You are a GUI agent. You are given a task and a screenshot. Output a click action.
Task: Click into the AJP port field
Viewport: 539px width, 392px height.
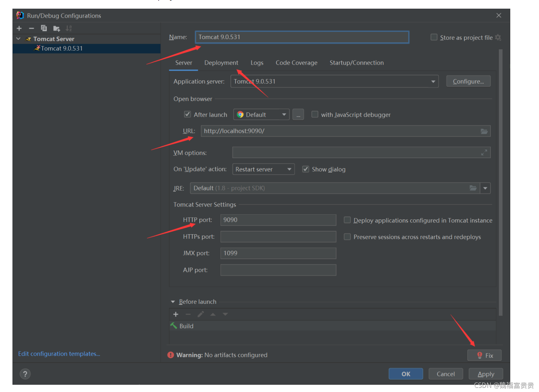278,270
